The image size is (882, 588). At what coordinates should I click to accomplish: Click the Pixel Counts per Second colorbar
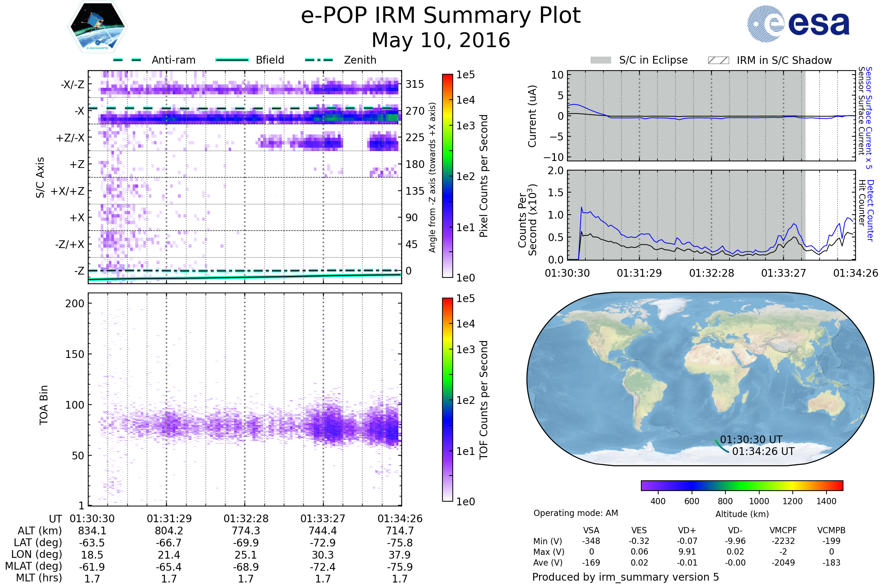pos(447,176)
